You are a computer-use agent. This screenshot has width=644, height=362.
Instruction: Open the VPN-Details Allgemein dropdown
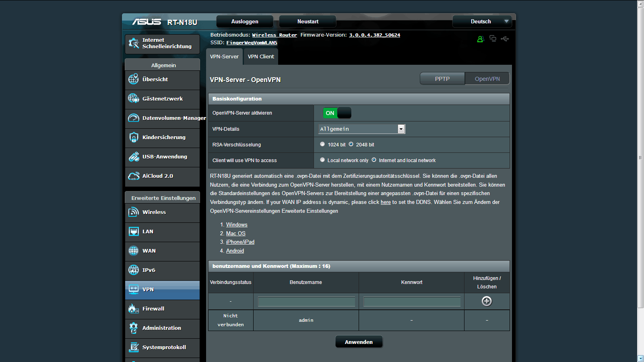coord(362,129)
